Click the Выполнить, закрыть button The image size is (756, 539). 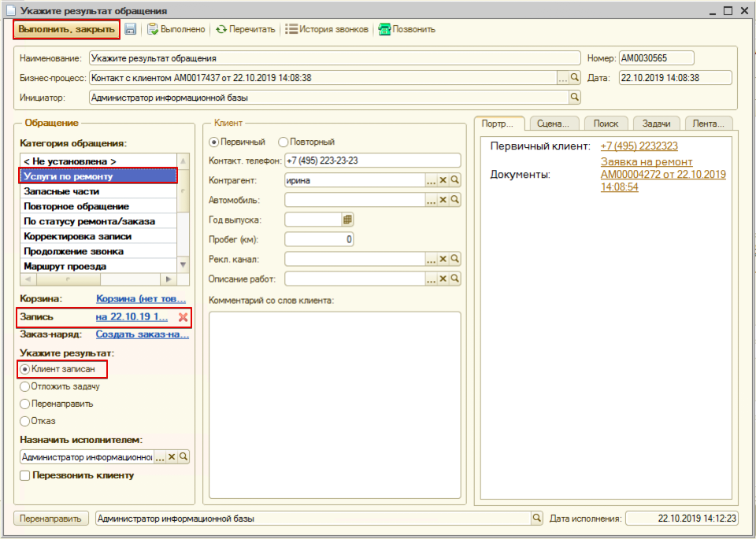pos(65,29)
